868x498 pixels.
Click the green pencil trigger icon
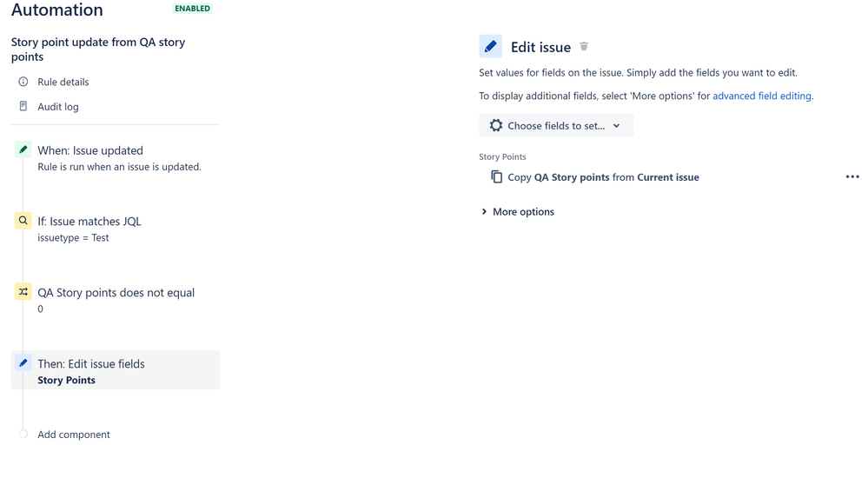point(23,149)
